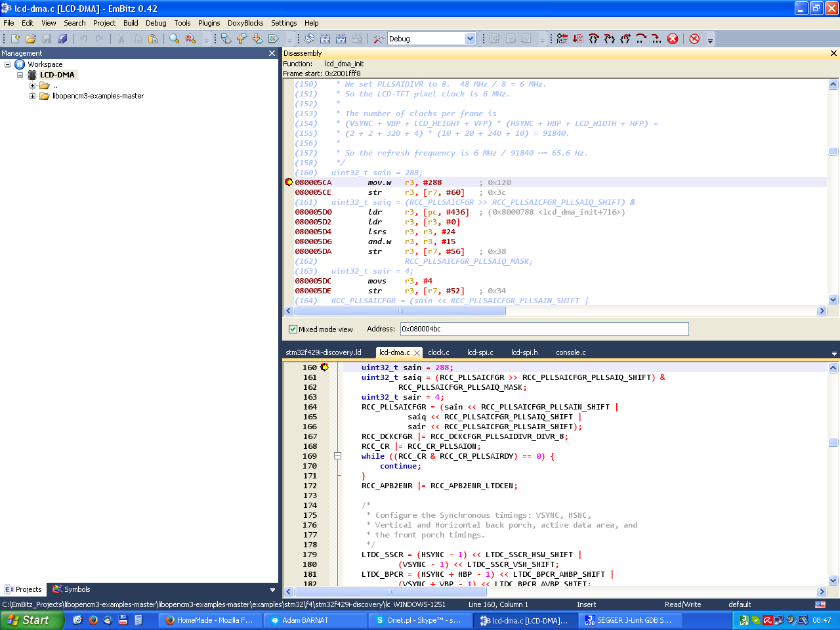Click the disassembly horizontal scrollbar thumb
Image resolution: width=840 pixels, height=630 pixels.
point(400,311)
